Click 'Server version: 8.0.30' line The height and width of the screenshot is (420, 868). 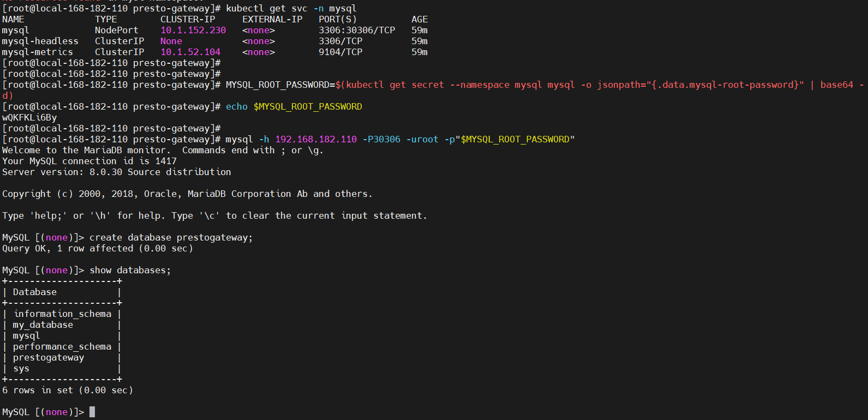click(x=117, y=172)
